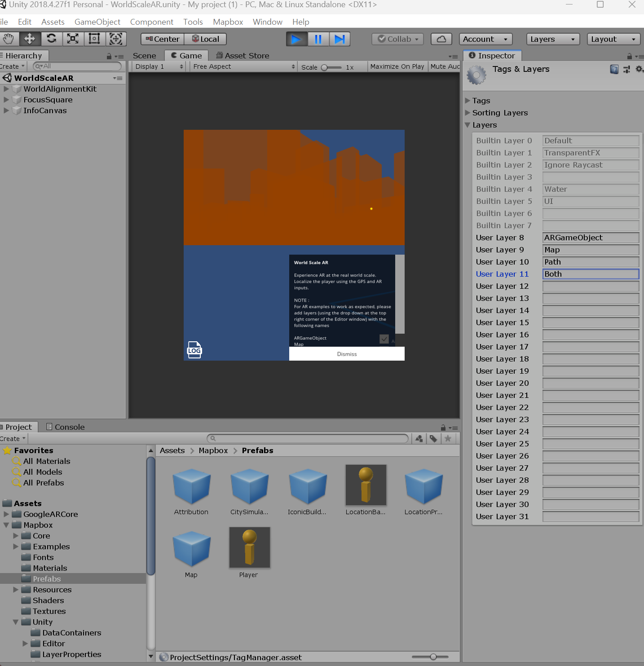Image resolution: width=644 pixels, height=666 pixels.
Task: Toggle the Project panel lock
Action: [443, 428]
